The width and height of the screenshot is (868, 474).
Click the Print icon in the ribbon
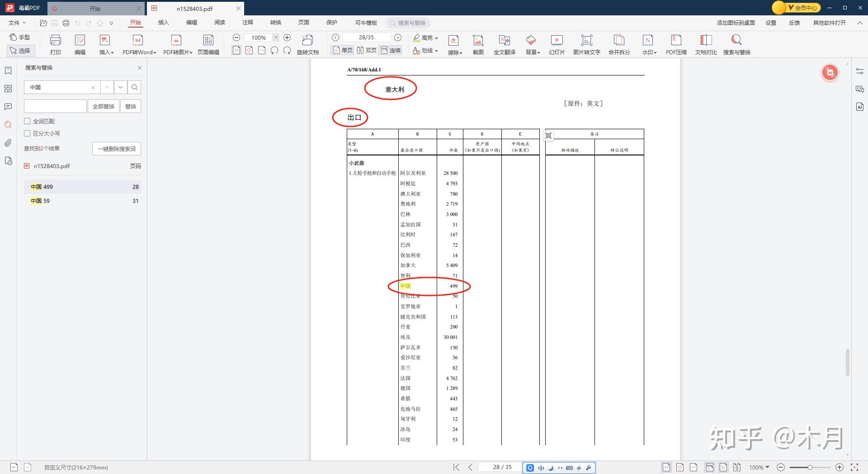point(56,44)
